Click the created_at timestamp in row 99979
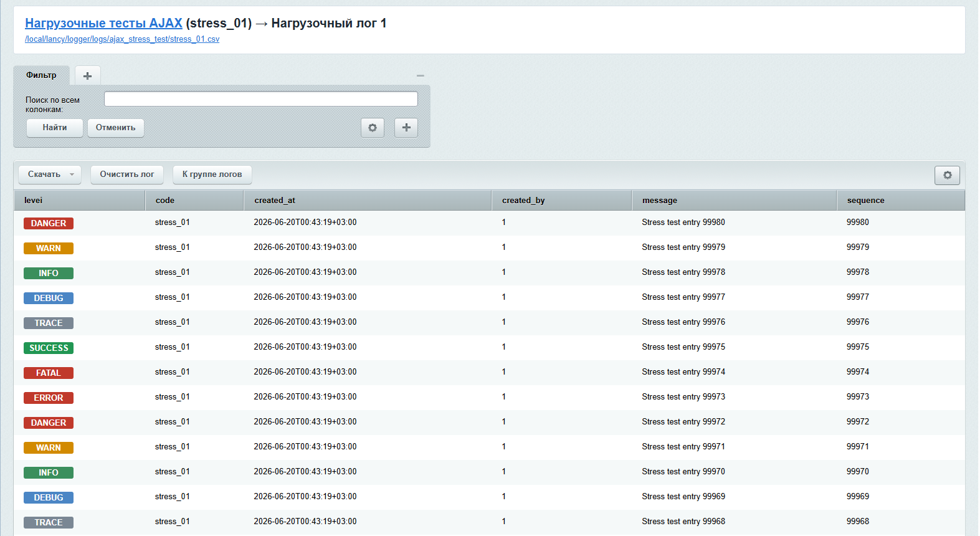This screenshot has height=536, width=980. [x=305, y=247]
